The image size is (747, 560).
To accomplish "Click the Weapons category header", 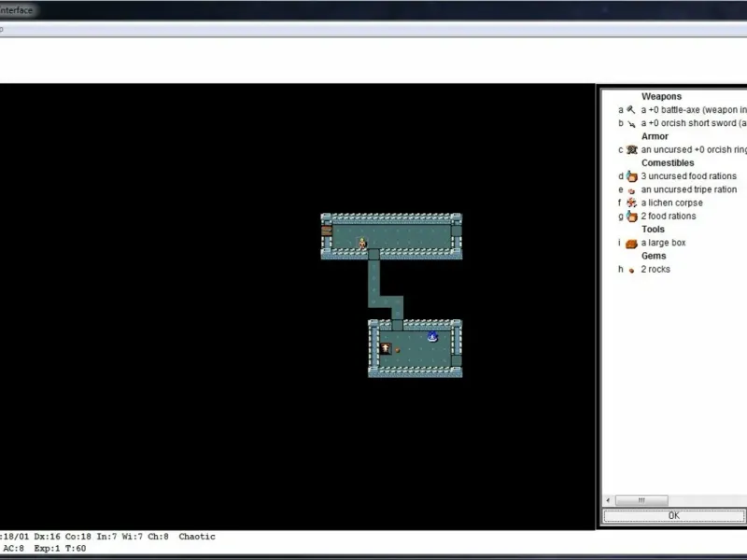I will pyautogui.click(x=661, y=97).
